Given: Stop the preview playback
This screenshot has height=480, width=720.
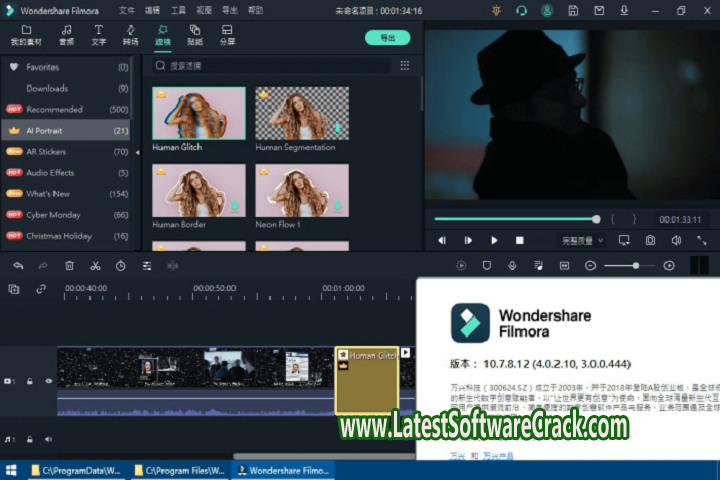Looking at the screenshot, I should click(x=520, y=240).
